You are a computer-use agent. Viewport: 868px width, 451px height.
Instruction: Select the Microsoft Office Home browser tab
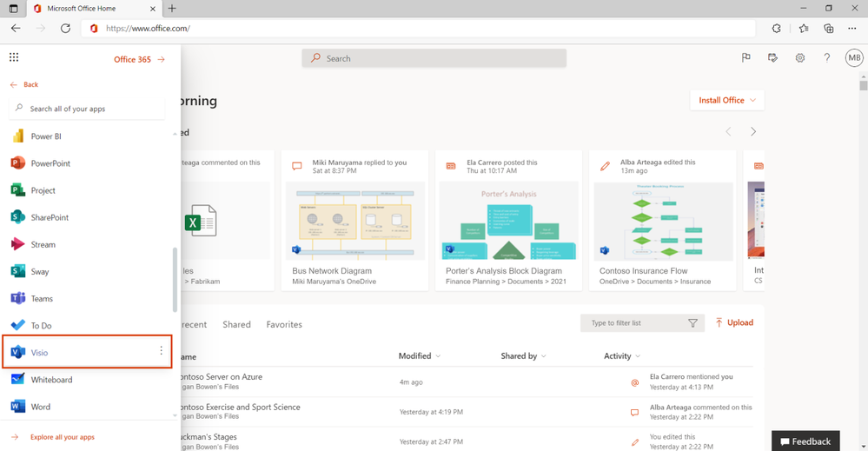pos(95,9)
